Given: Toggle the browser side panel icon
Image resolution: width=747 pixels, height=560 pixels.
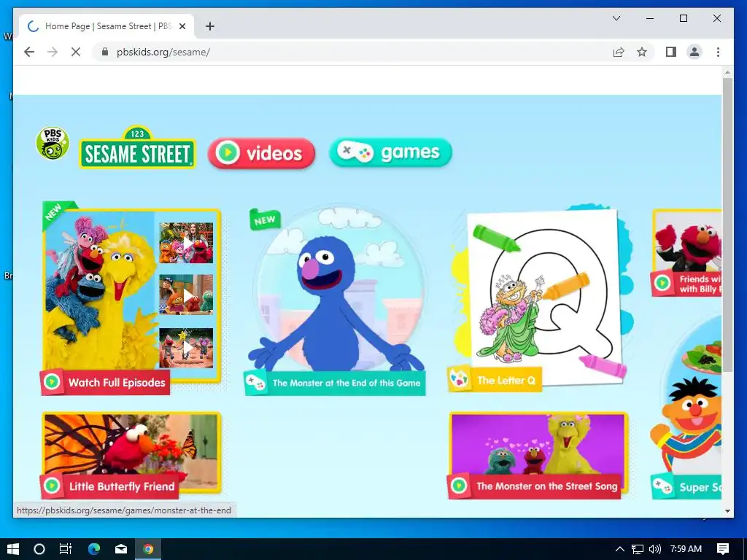Looking at the screenshot, I should [x=671, y=52].
